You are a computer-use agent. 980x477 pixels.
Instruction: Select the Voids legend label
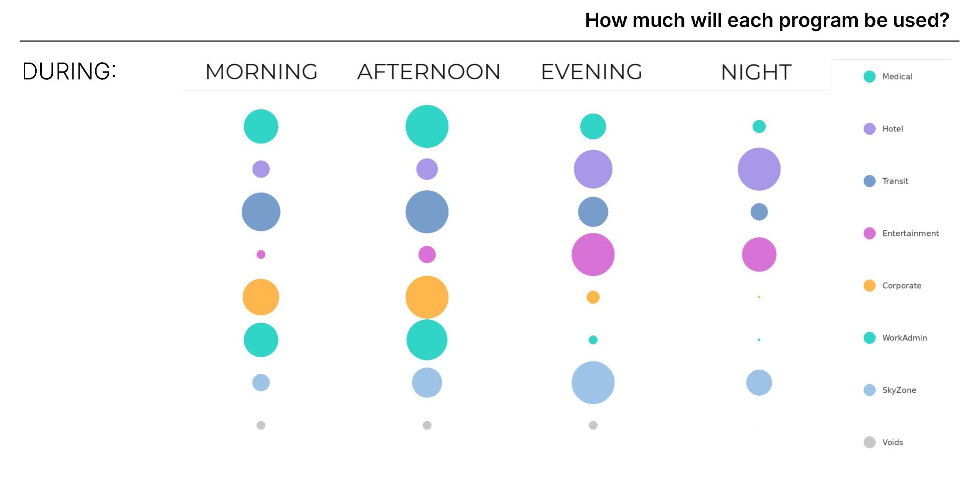tap(892, 442)
